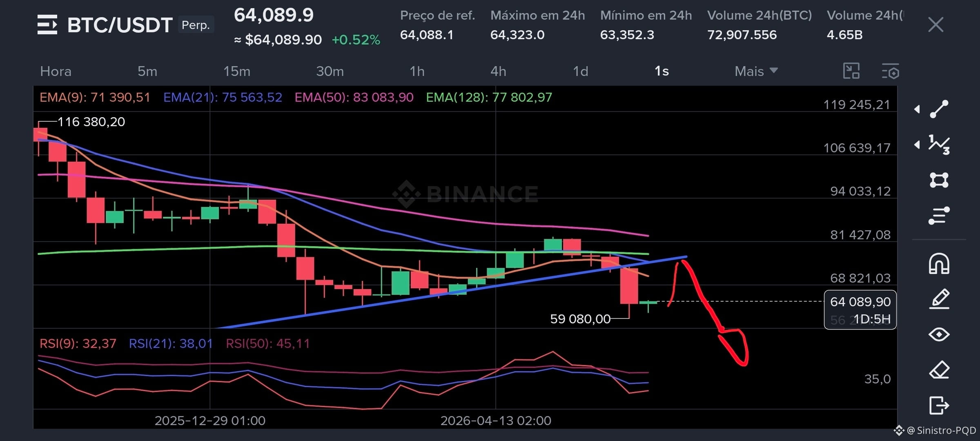This screenshot has height=441, width=980.
Task: Select the pencil freehand drawing tool
Action: pos(939,299)
